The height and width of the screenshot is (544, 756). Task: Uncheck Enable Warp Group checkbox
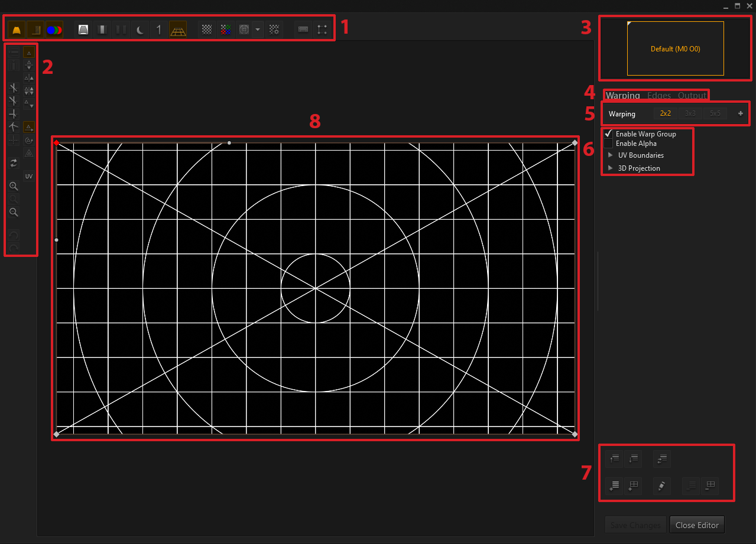pyautogui.click(x=608, y=134)
